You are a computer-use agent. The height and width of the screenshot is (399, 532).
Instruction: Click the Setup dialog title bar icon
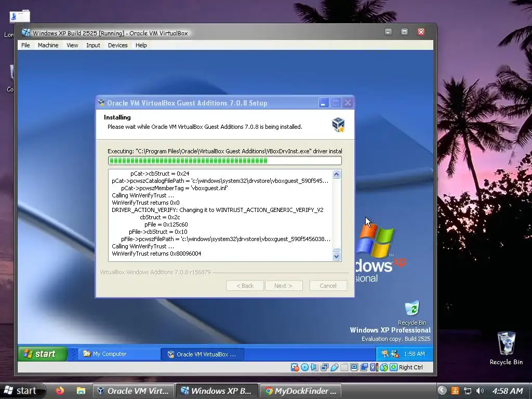pos(101,103)
